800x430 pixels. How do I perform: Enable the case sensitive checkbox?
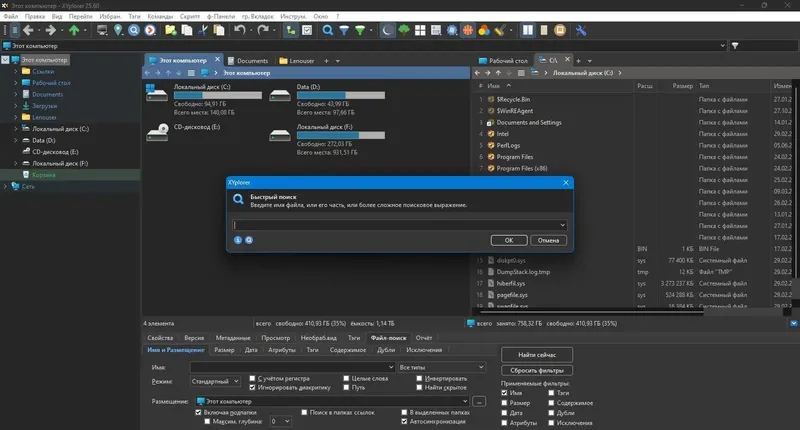252,378
